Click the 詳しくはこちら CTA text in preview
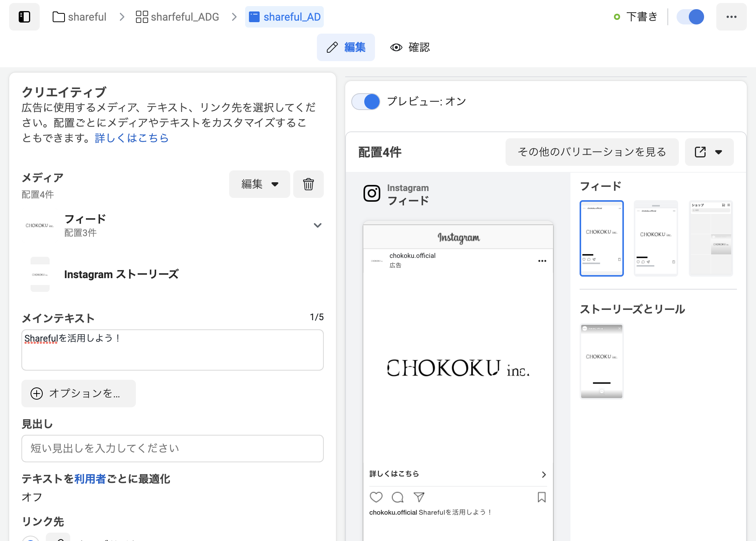756x541 pixels. (394, 474)
